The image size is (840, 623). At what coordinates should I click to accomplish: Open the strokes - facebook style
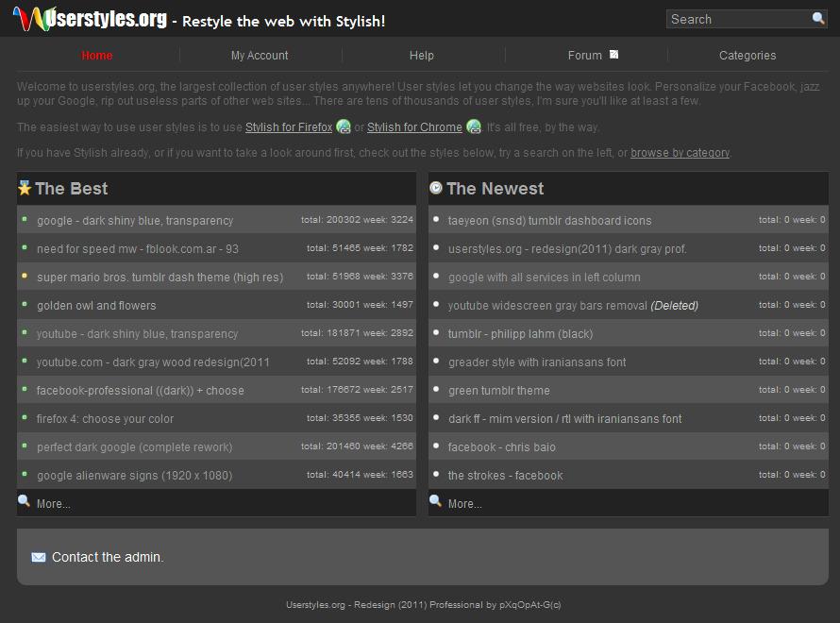tap(505, 476)
